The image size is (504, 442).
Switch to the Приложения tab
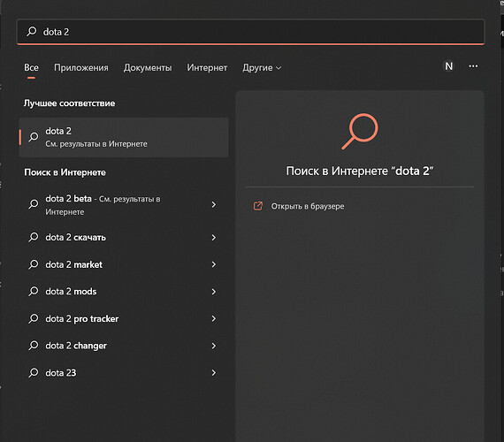click(81, 67)
